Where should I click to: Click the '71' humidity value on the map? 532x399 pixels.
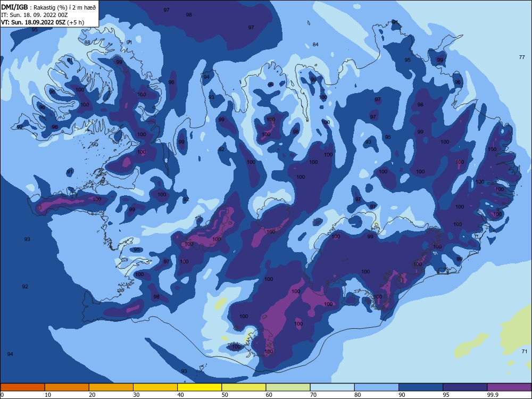point(524,352)
